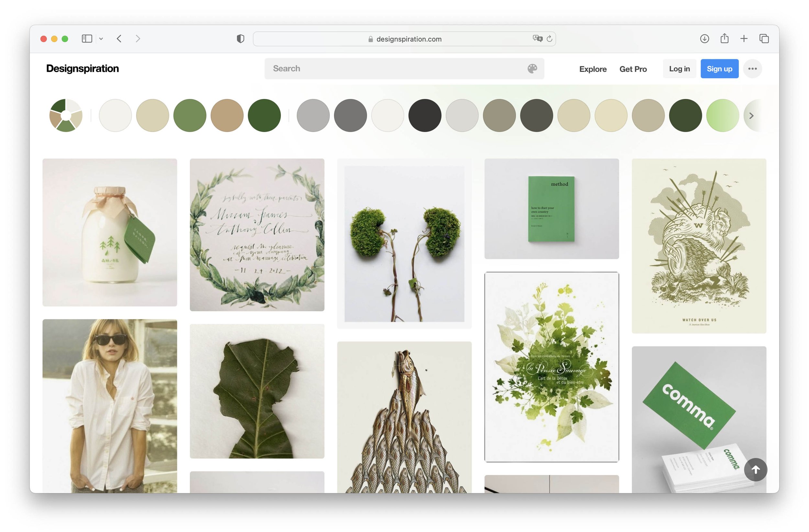Open the three-dots more options menu

tap(752, 69)
